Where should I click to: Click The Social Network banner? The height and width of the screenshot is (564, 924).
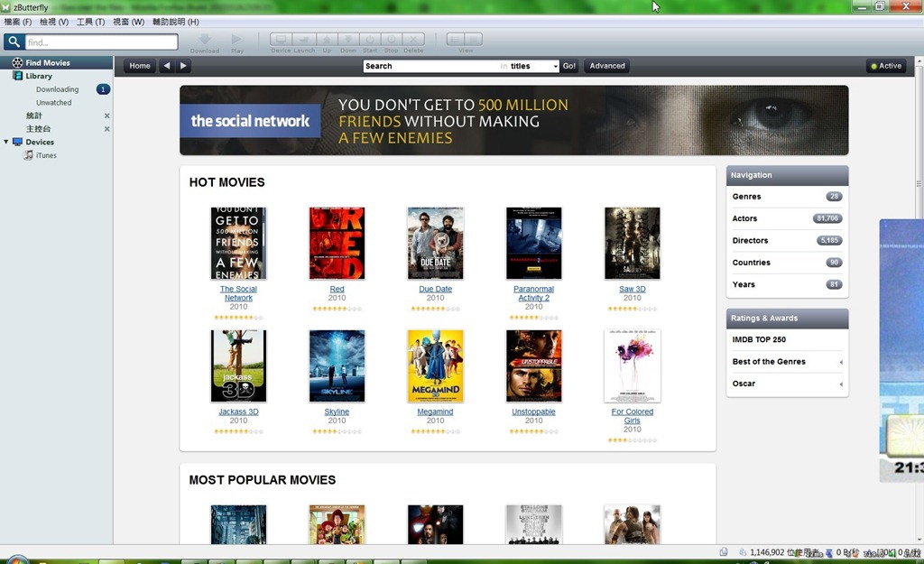pyautogui.click(x=513, y=120)
